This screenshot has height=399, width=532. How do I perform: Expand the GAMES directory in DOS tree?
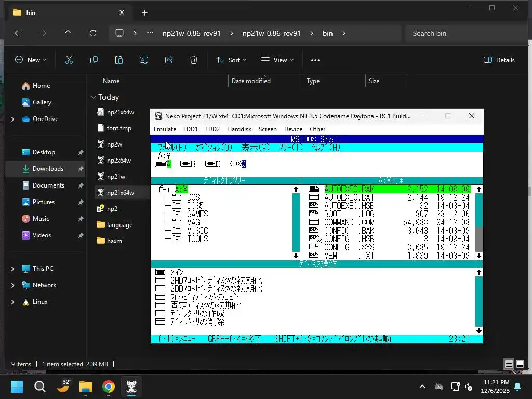(176, 214)
